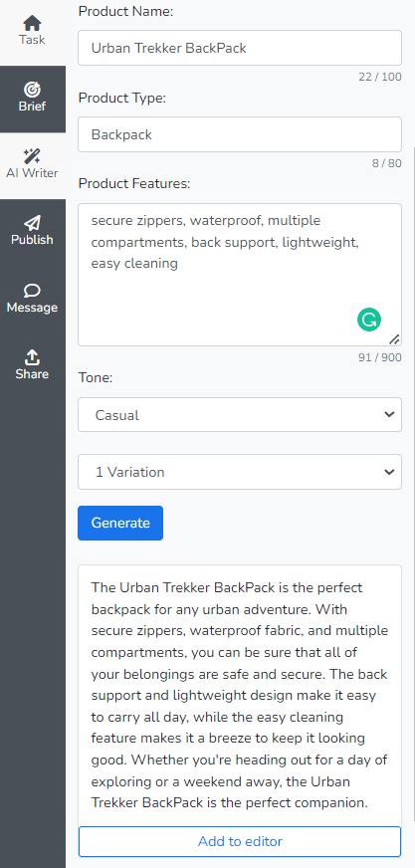Expand the Tone dropdown set to Casual
415x868 pixels.
tap(240, 415)
